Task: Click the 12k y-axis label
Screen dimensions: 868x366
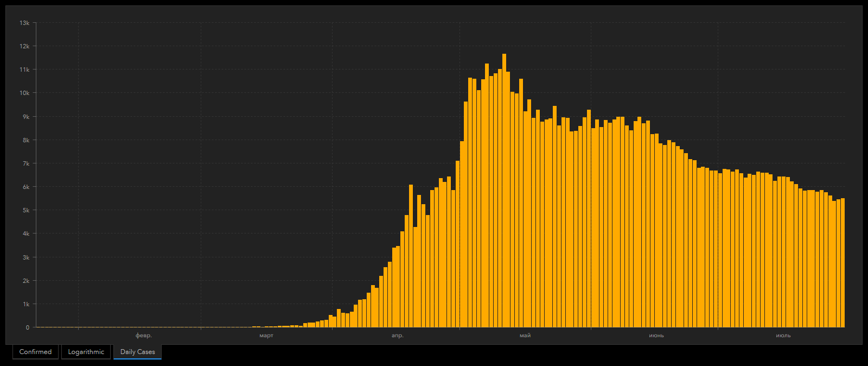Action: click(x=24, y=46)
